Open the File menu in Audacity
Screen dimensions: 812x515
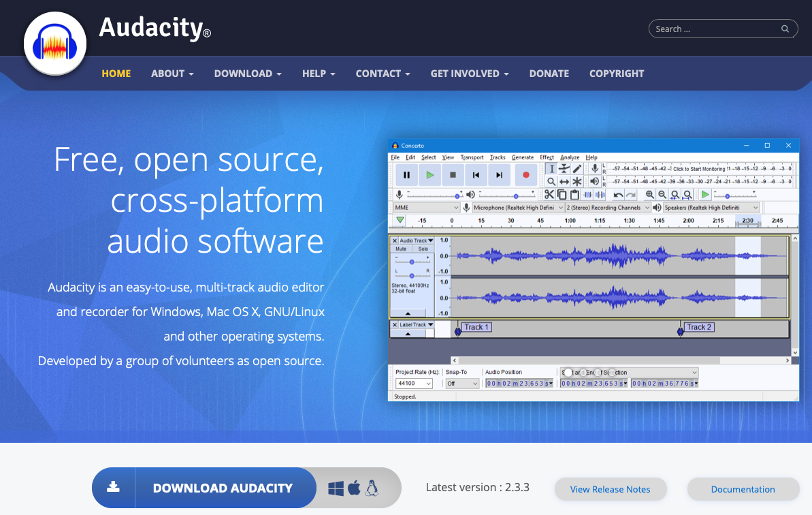pyautogui.click(x=395, y=157)
